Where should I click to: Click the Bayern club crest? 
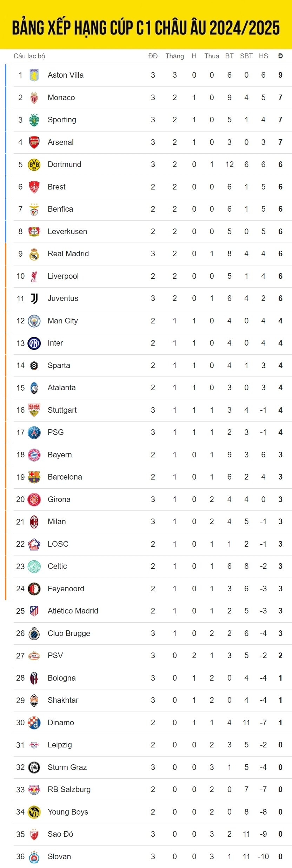pyautogui.click(x=34, y=455)
